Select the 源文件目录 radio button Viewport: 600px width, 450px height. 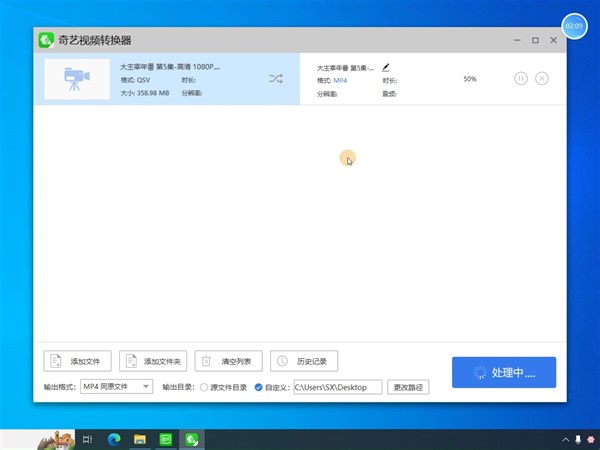tap(204, 387)
